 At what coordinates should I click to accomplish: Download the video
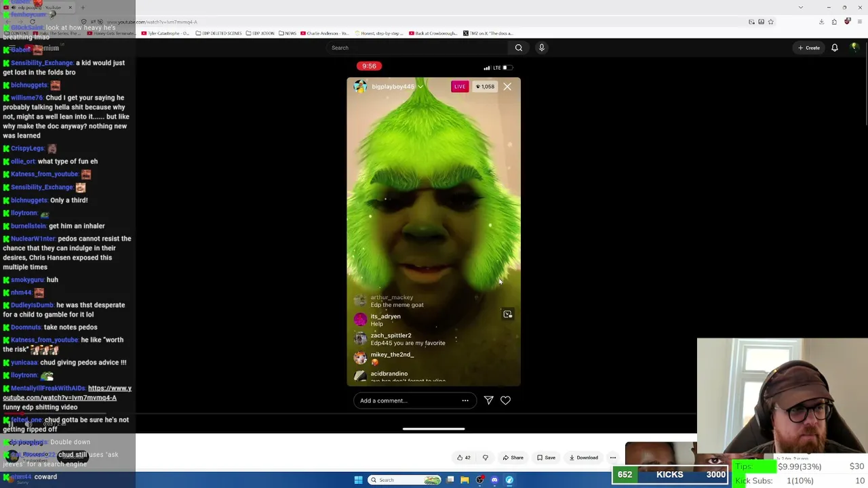(x=584, y=457)
